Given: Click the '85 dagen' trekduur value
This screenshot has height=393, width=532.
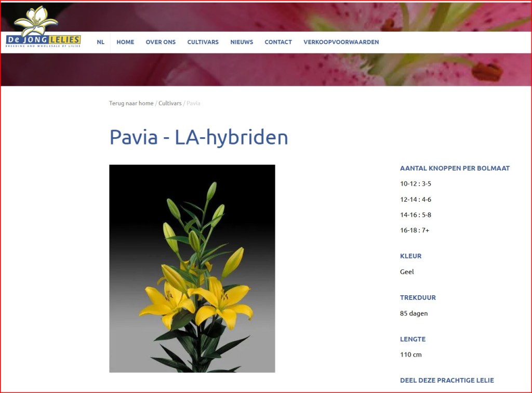Looking at the screenshot, I should [x=414, y=313].
